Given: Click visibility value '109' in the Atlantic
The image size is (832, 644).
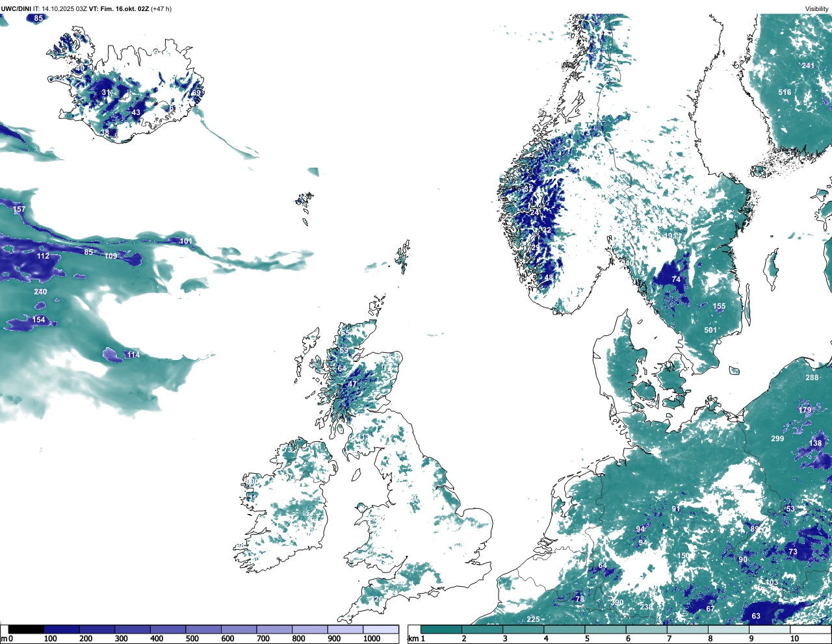Looking at the screenshot, I should click(111, 256).
